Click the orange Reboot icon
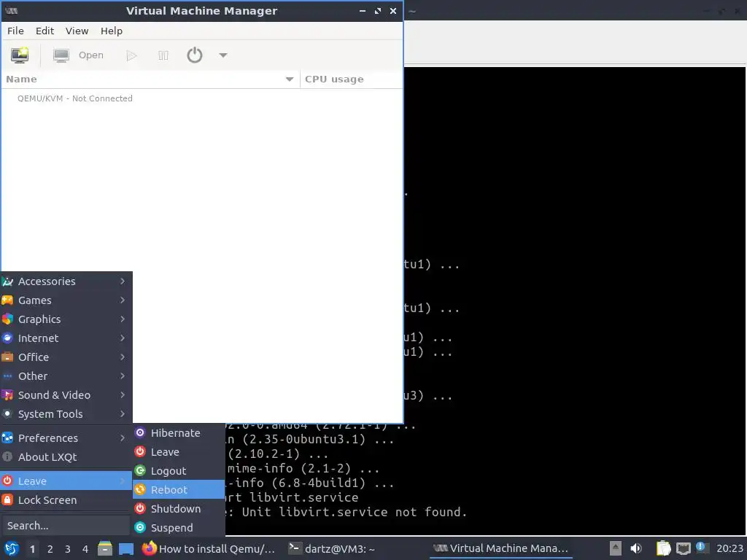Screen dimensions: 747x560 pos(140,489)
